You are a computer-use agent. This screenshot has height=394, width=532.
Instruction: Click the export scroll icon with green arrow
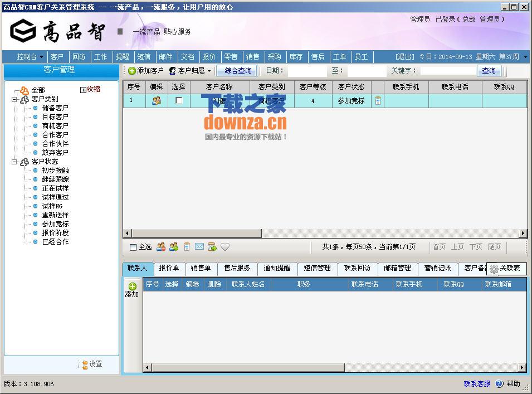212,247
